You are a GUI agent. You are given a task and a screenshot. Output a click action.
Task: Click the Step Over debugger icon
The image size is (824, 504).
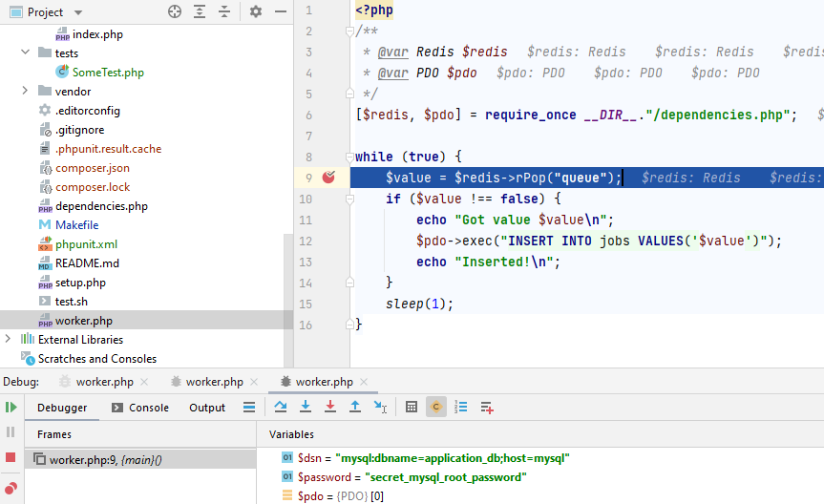tap(281, 407)
